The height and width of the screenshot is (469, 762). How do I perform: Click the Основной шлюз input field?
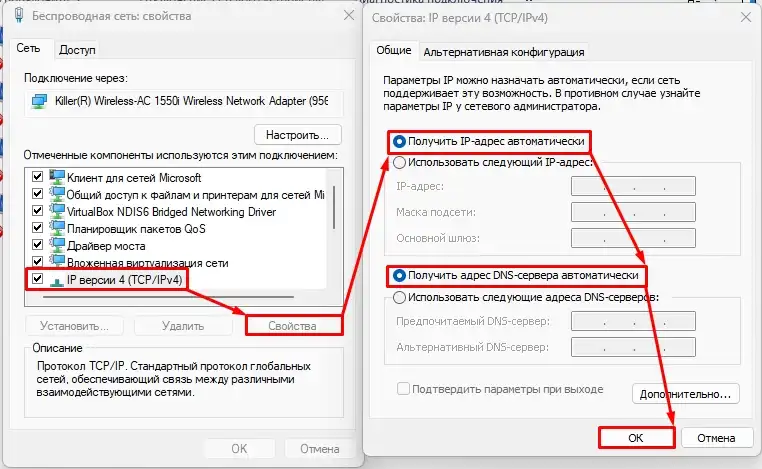(633, 238)
